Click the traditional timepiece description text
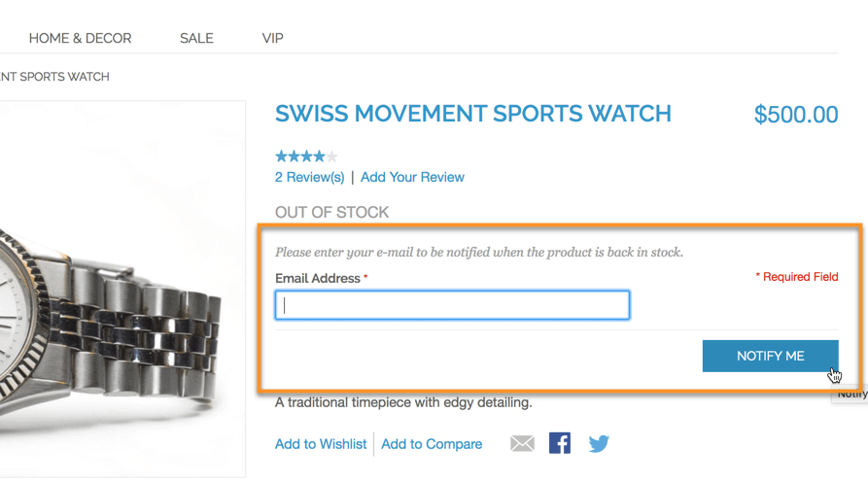This screenshot has height=481, width=868. click(403, 402)
